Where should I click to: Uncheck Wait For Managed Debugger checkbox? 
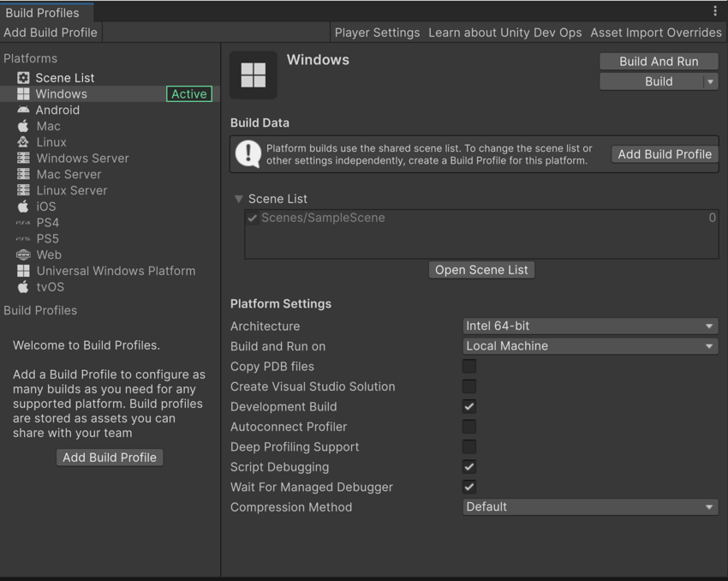(469, 488)
